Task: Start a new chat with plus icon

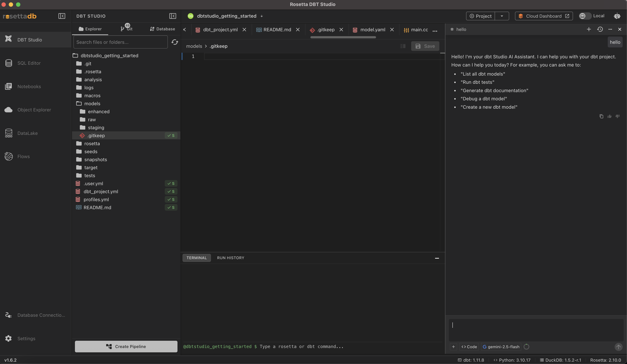Action: tap(589, 29)
